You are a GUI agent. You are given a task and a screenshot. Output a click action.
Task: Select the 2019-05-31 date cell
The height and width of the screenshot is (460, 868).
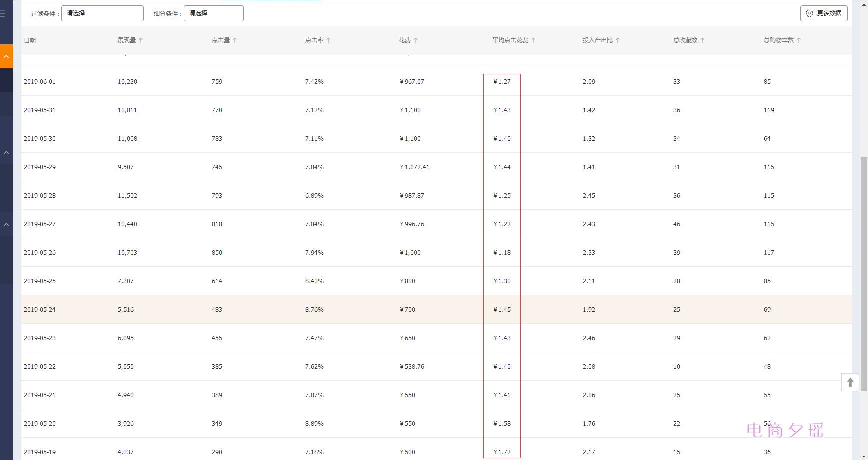click(x=40, y=110)
